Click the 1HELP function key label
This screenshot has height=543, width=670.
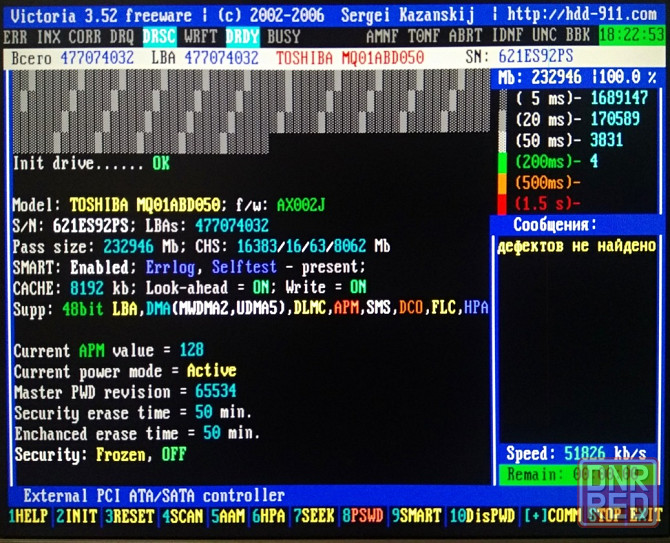pos(29,517)
